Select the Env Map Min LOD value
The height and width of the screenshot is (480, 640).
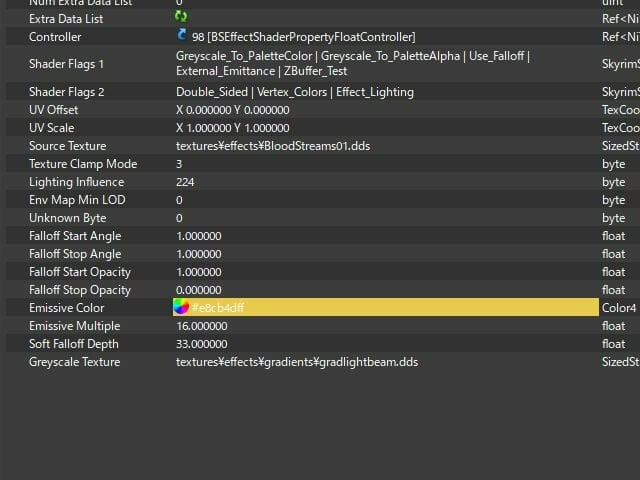tap(179, 200)
